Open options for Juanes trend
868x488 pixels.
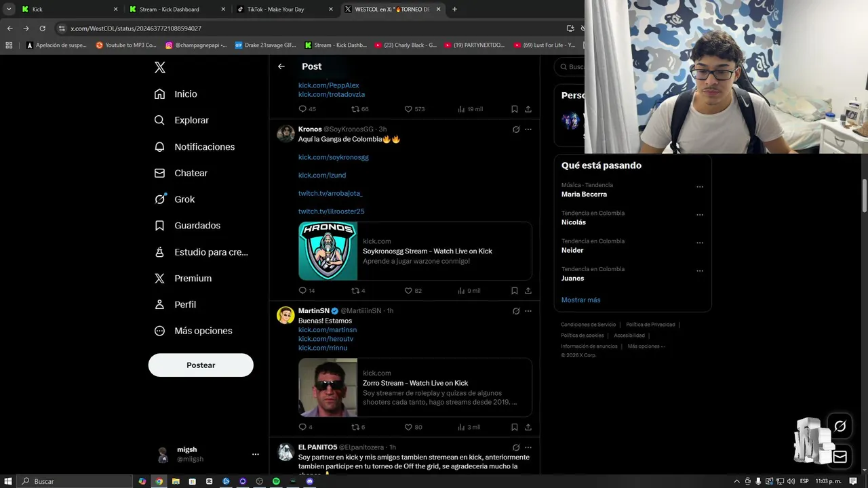pyautogui.click(x=700, y=271)
